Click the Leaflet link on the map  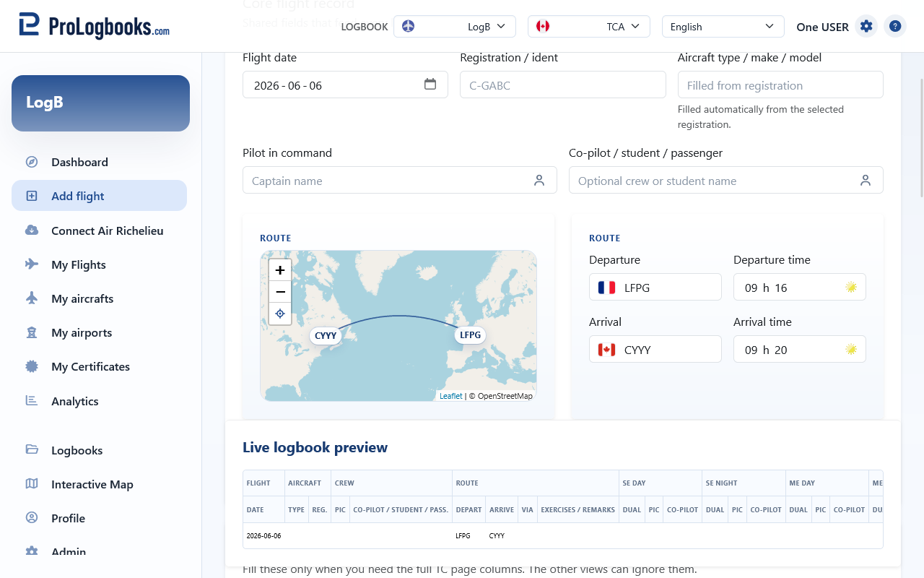coord(451,396)
